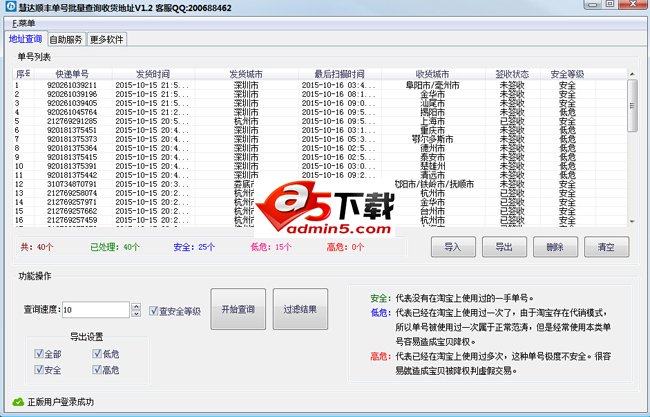Switch to the 更多软件 tab
Screen dimensions: 650x417
pyautogui.click(x=107, y=39)
